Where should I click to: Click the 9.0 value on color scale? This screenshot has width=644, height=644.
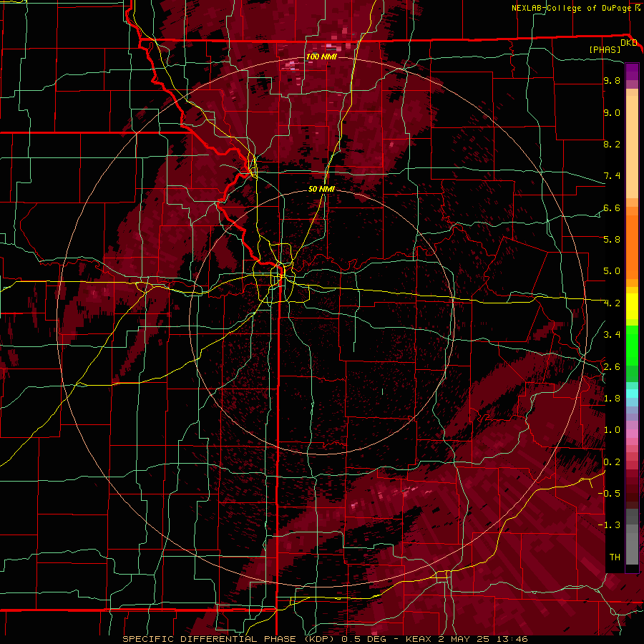click(x=612, y=112)
